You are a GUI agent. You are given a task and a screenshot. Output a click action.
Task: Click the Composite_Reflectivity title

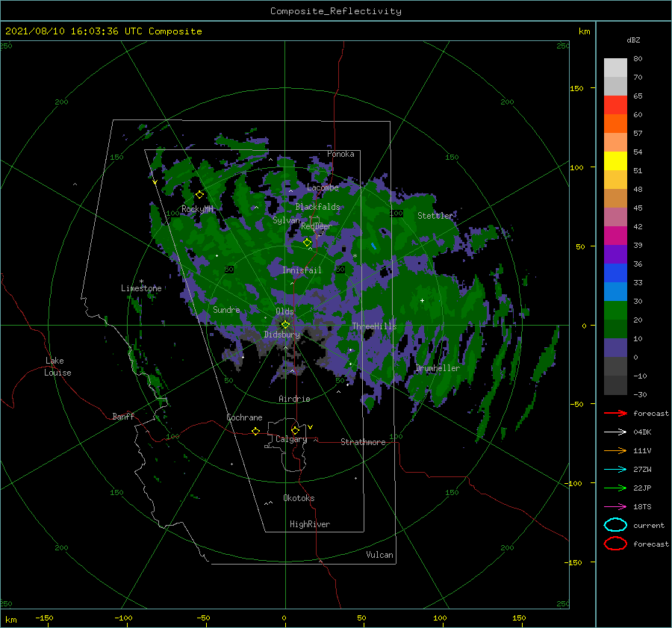(335, 11)
